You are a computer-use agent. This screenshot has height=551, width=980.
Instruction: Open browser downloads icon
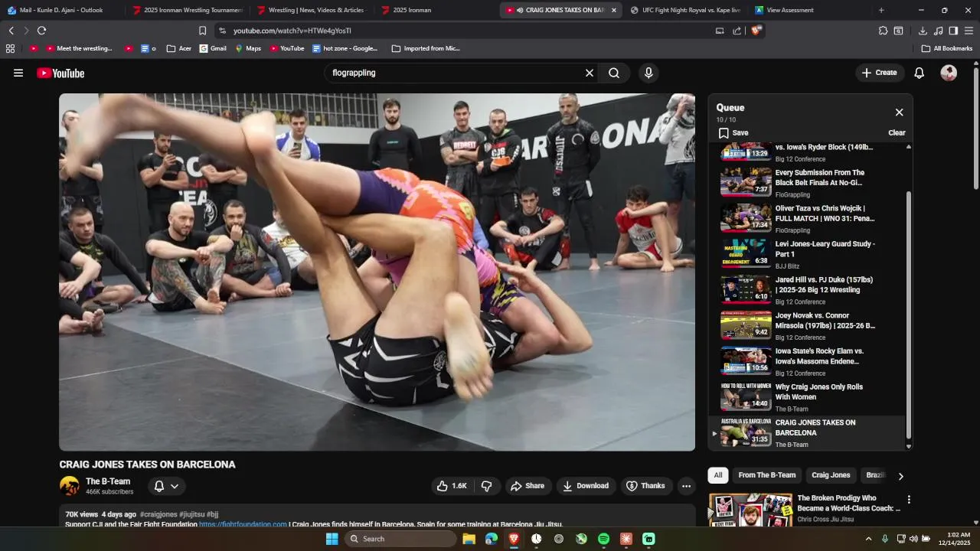[x=923, y=31]
